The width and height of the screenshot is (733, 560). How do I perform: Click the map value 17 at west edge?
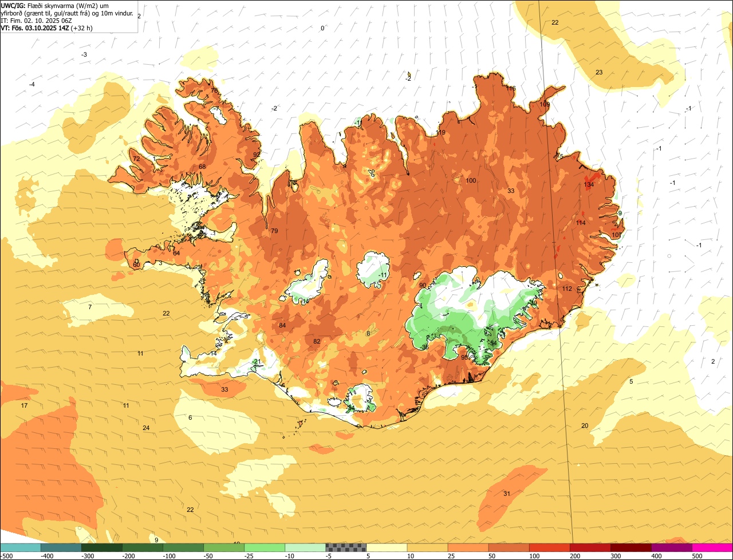click(x=24, y=405)
